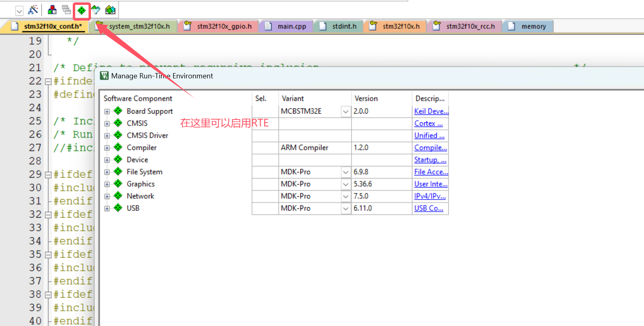Open the IPv4/IPv... description link

pyautogui.click(x=430, y=196)
